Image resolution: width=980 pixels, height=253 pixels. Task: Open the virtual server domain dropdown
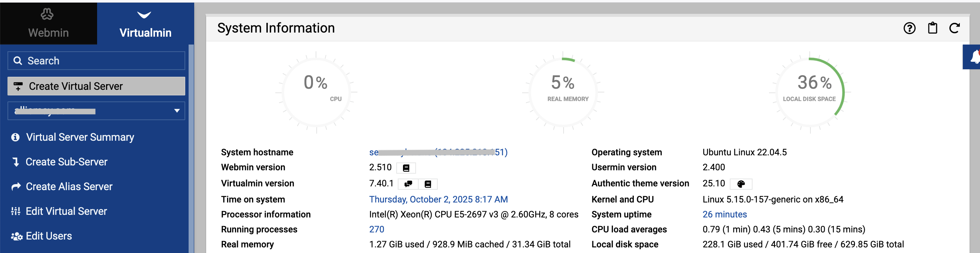96,111
